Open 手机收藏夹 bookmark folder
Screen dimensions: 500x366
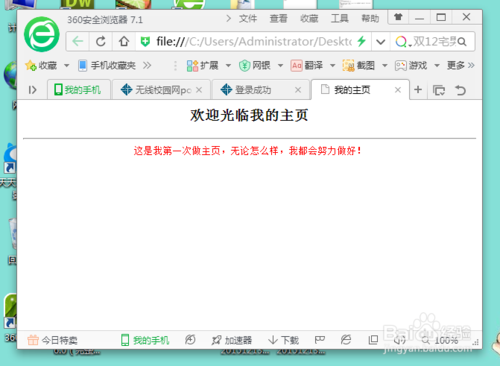coord(107,65)
